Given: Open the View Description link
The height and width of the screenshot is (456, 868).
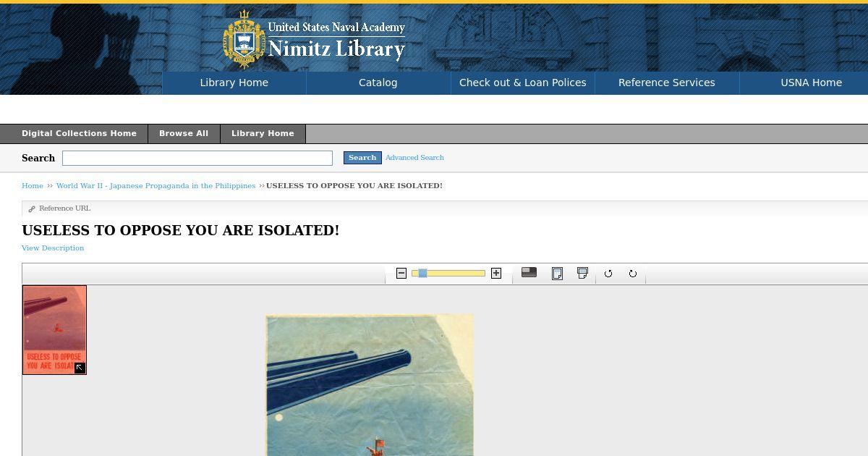Looking at the screenshot, I should click(53, 248).
